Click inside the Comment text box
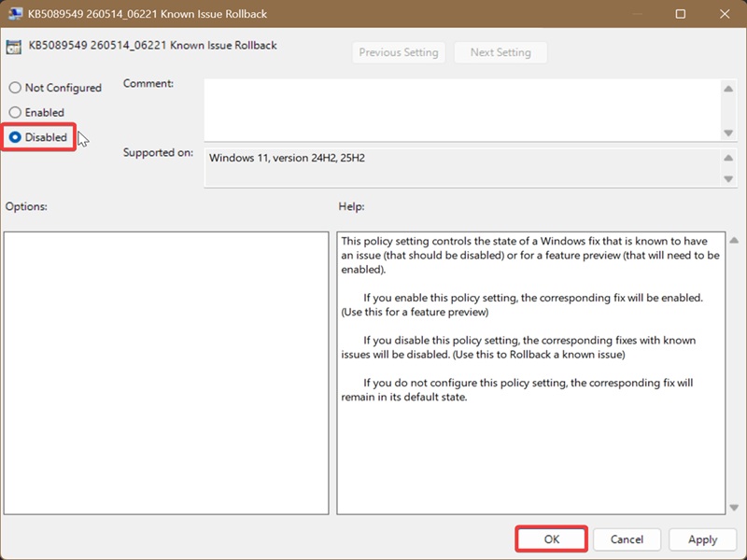The image size is (747, 560). point(462,110)
